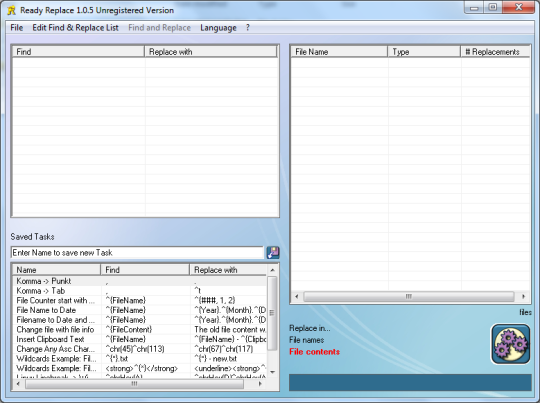Screen dimensions: 540x403
Task: Click the top Replace with column header
Action: tap(210, 52)
